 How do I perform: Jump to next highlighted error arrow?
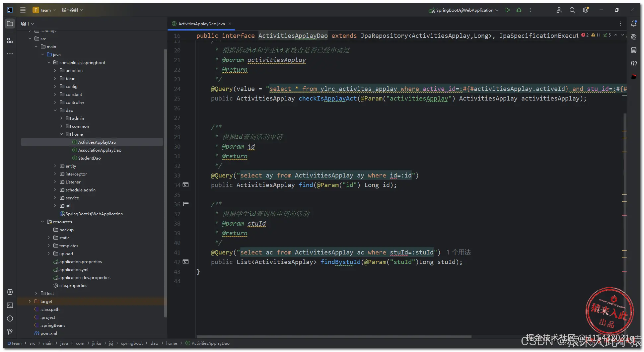pos(623,35)
